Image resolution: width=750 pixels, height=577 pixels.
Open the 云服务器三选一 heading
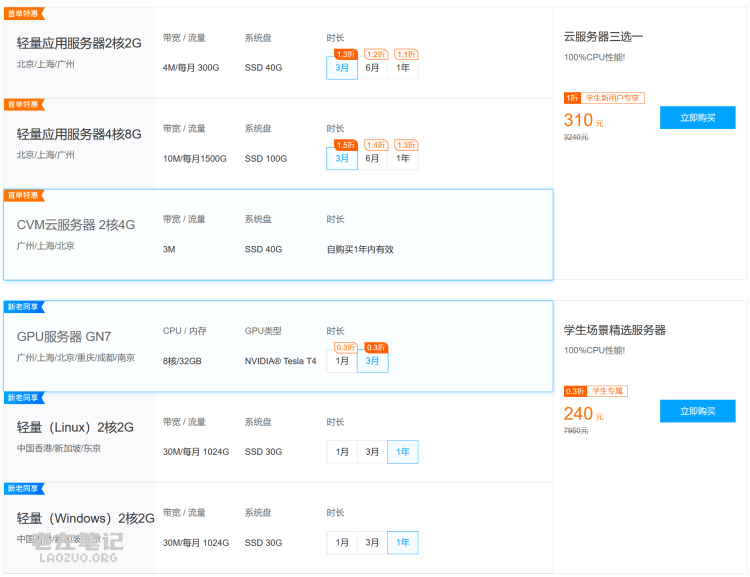point(604,36)
